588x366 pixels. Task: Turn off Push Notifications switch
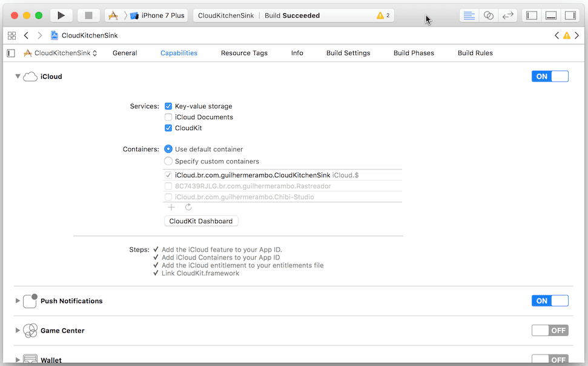550,301
